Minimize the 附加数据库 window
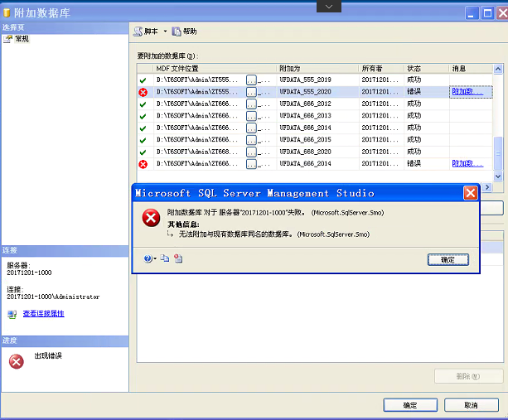Screen dimensions: 508x420 (472, 13)
